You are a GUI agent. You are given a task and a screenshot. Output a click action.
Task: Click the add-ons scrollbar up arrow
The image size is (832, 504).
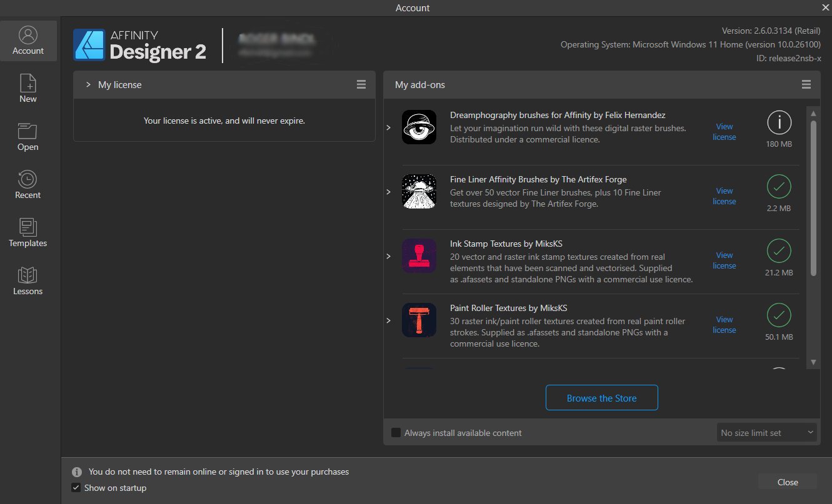pyautogui.click(x=813, y=113)
